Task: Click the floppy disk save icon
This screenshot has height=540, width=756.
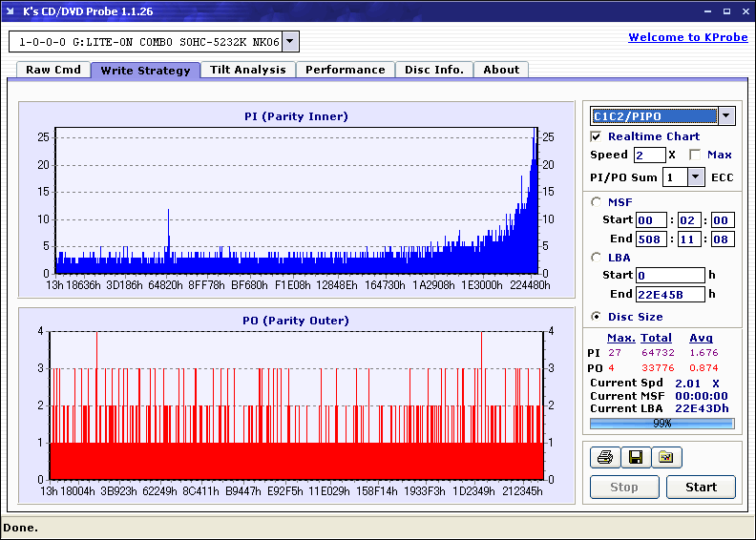Action: click(x=635, y=458)
